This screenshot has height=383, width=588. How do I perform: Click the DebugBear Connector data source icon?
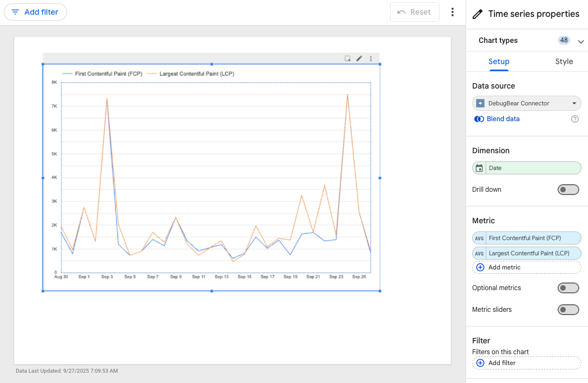point(480,103)
